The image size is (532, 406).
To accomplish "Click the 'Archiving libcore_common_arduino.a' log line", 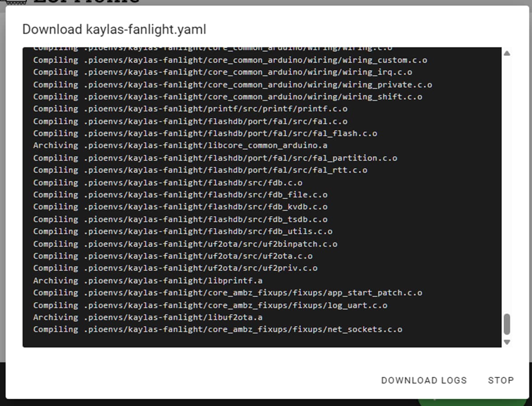I will pyautogui.click(x=180, y=145).
